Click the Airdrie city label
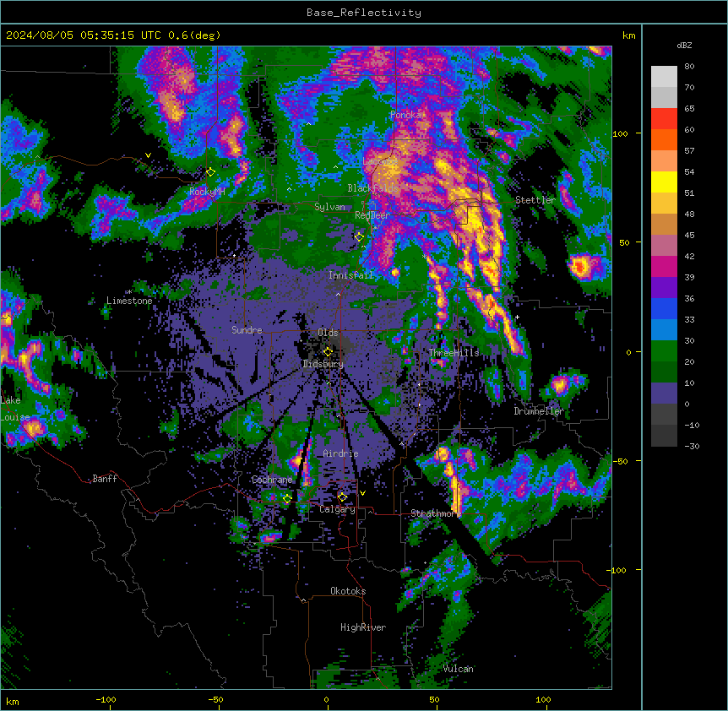Viewport: 728px width, 711px height. [x=341, y=453]
